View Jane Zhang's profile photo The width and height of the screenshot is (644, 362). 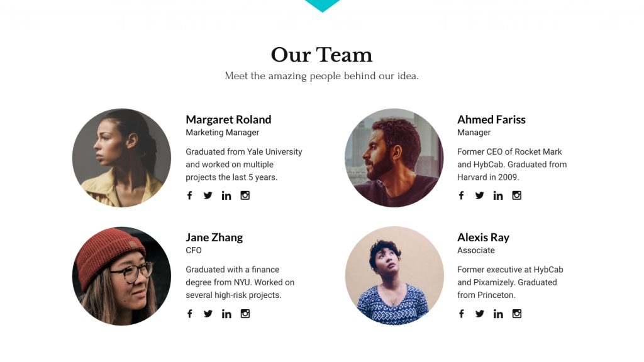pyautogui.click(x=121, y=275)
